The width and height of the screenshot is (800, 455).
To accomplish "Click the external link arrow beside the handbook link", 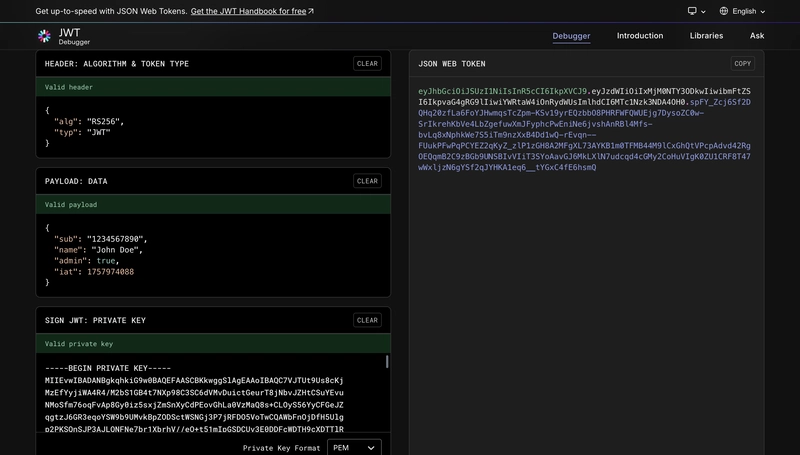I will point(311,11).
